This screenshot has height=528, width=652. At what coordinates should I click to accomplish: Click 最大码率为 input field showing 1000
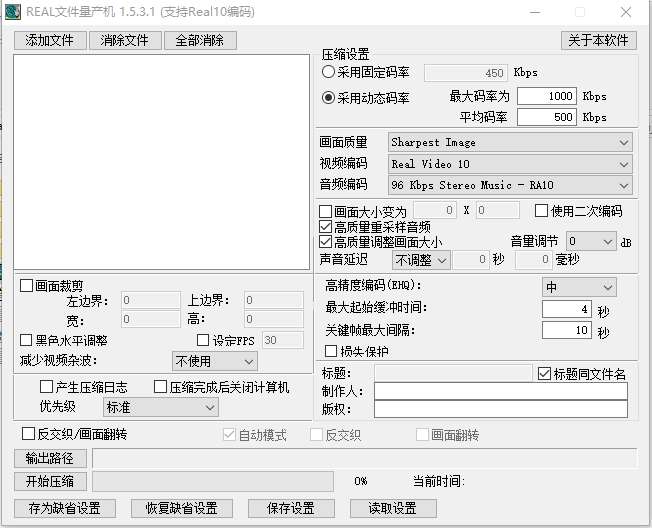tap(546, 96)
